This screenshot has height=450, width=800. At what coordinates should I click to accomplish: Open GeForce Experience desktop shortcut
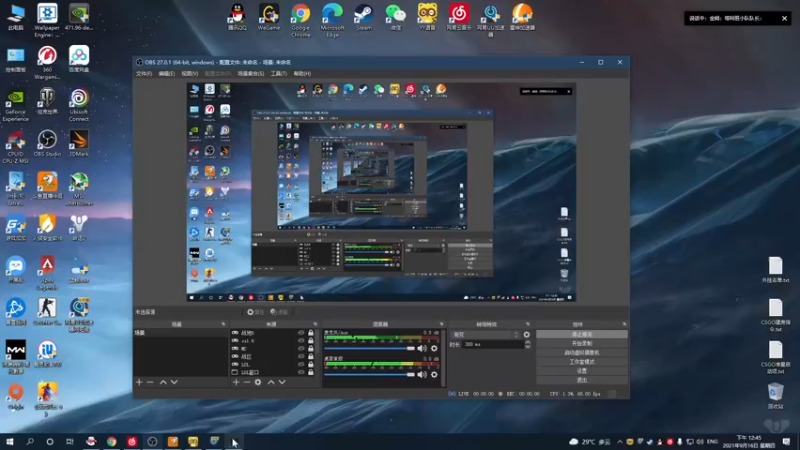pyautogui.click(x=15, y=106)
